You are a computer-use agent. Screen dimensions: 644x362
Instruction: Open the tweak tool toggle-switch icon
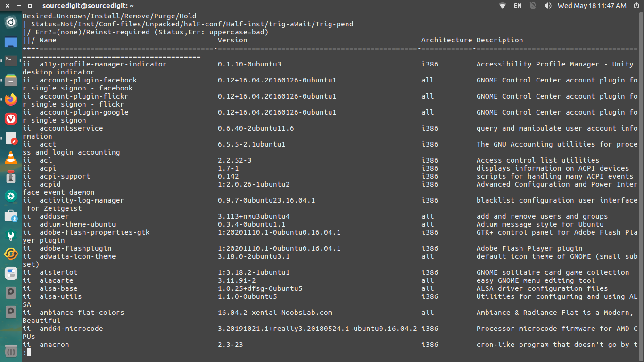(x=10, y=273)
